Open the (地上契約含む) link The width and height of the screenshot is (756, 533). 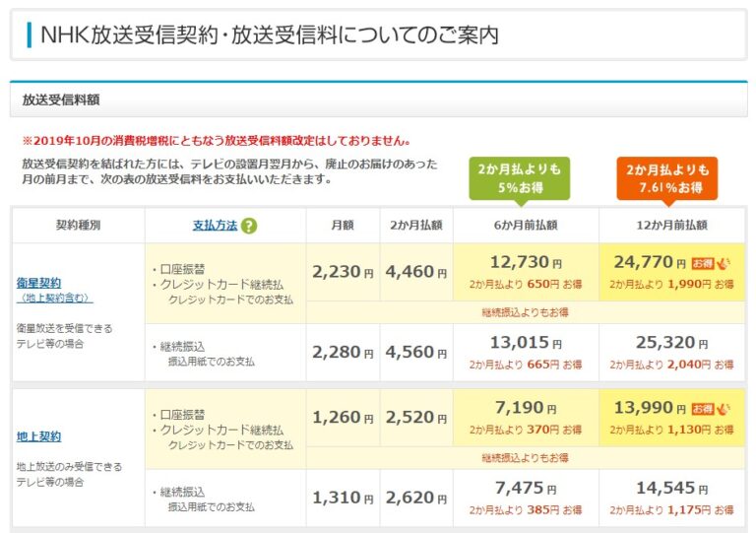pyautogui.click(x=55, y=299)
